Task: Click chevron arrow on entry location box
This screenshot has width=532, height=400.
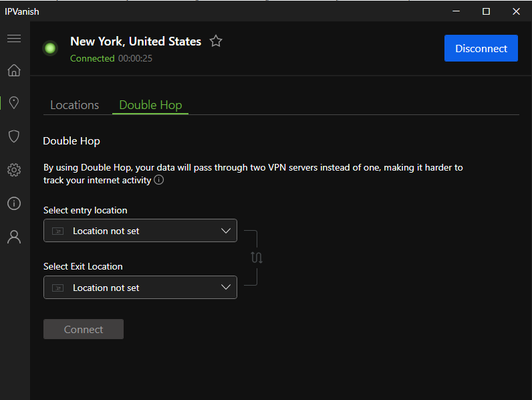Action: [x=225, y=231]
